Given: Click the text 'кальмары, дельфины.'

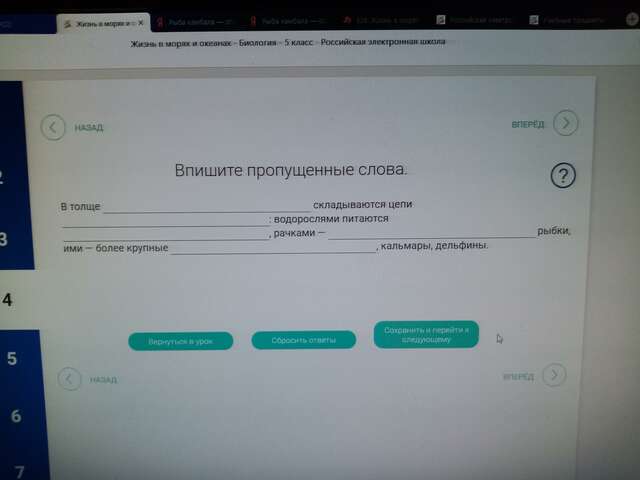Looking at the screenshot, I should 434,246.
